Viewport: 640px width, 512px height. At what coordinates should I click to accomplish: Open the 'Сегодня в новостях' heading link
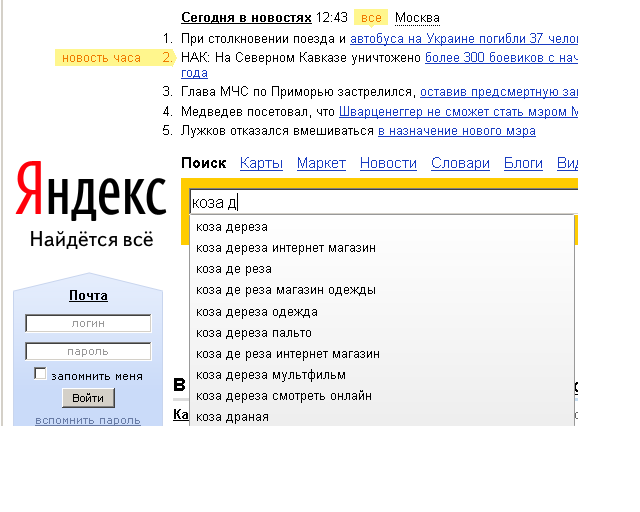coord(246,18)
